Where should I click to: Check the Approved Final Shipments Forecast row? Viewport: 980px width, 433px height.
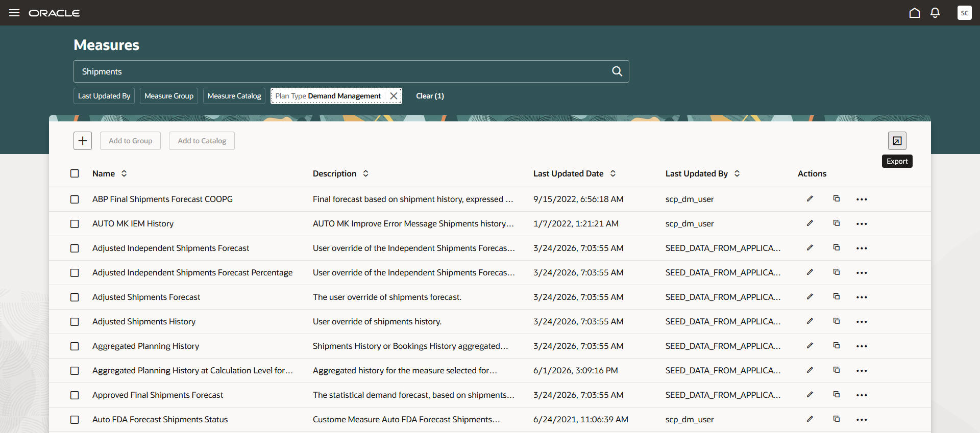click(75, 395)
